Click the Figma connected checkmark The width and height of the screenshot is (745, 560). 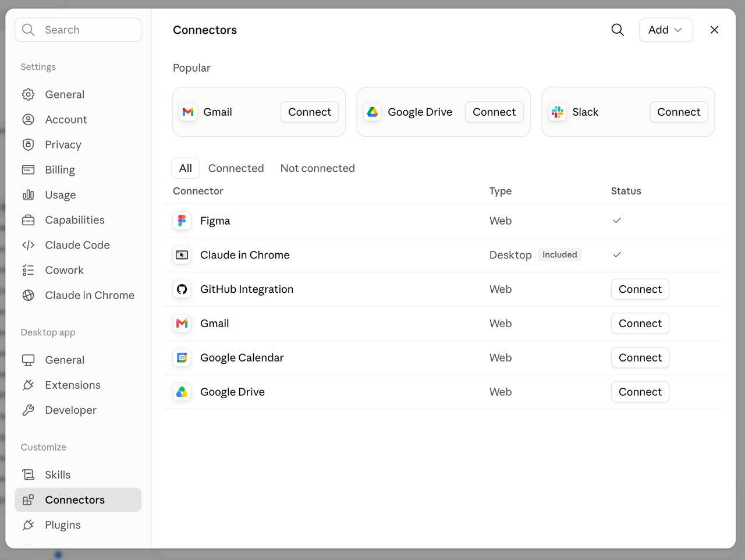coord(617,220)
